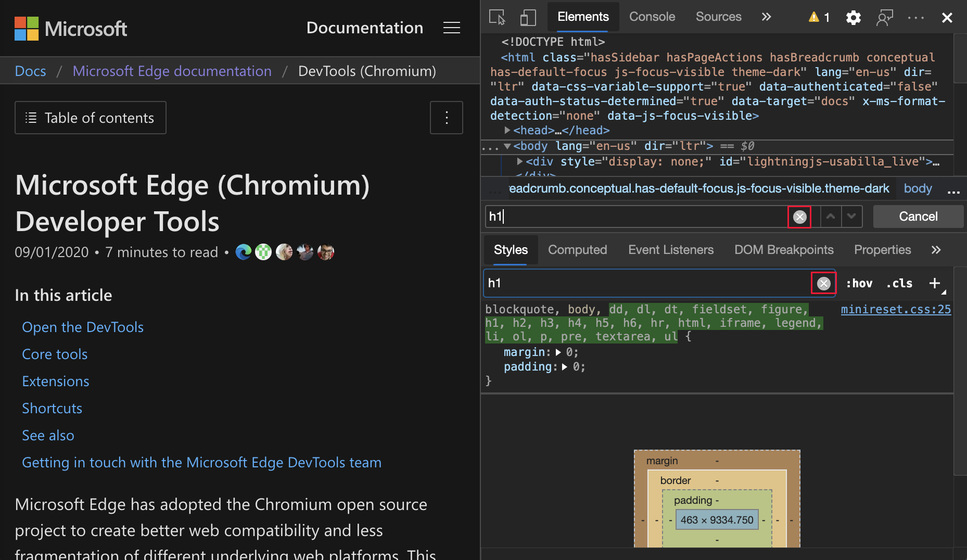Toggle the :hov element state pane
This screenshot has height=560, width=967.
(859, 283)
